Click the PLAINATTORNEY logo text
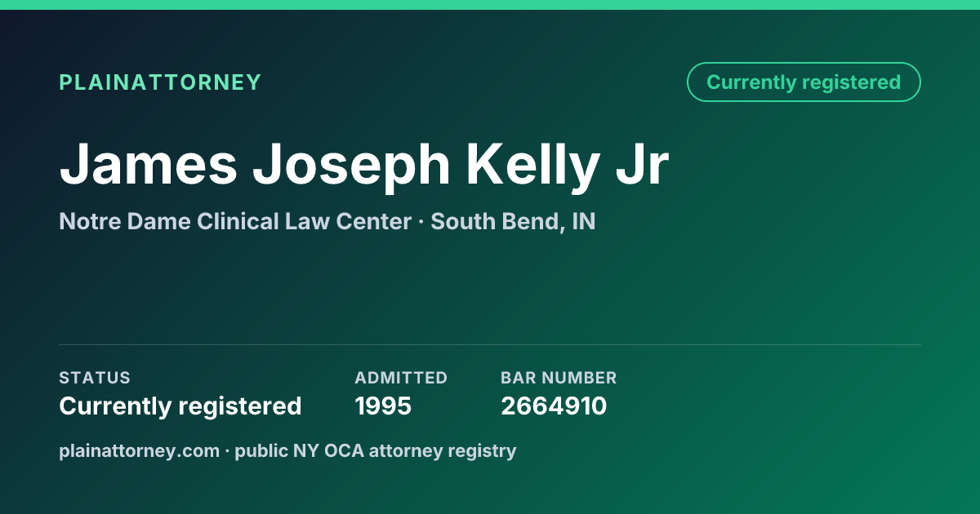 (x=160, y=82)
